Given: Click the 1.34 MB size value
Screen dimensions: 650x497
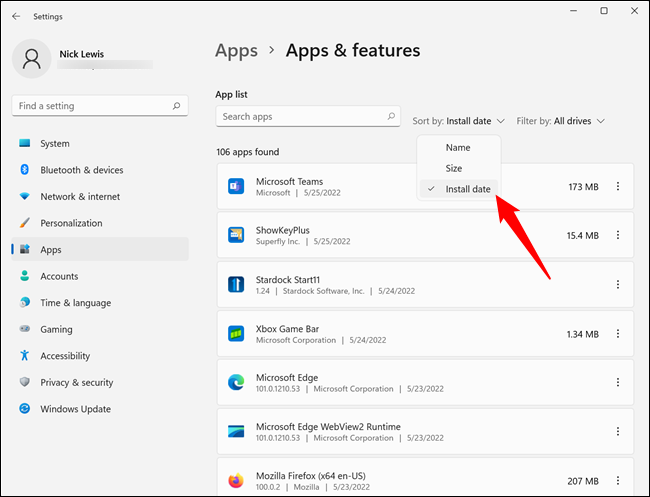Looking at the screenshot, I should [x=583, y=335].
